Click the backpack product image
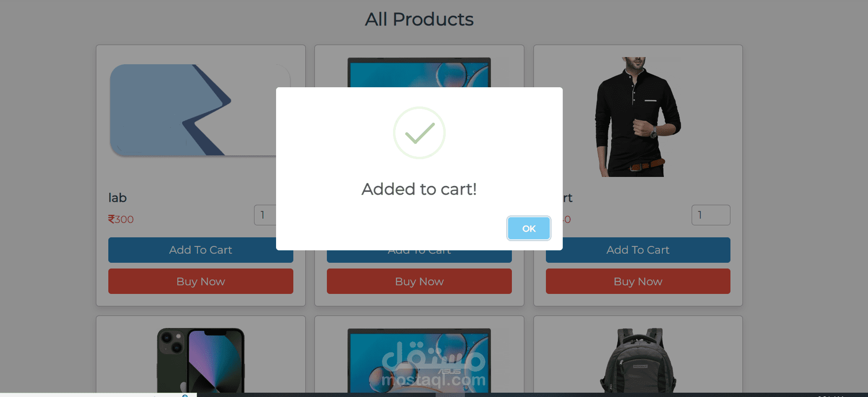 (637, 360)
